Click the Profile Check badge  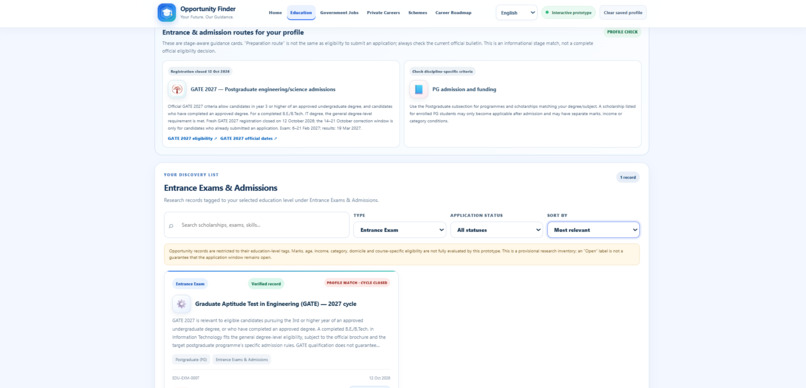click(x=622, y=32)
